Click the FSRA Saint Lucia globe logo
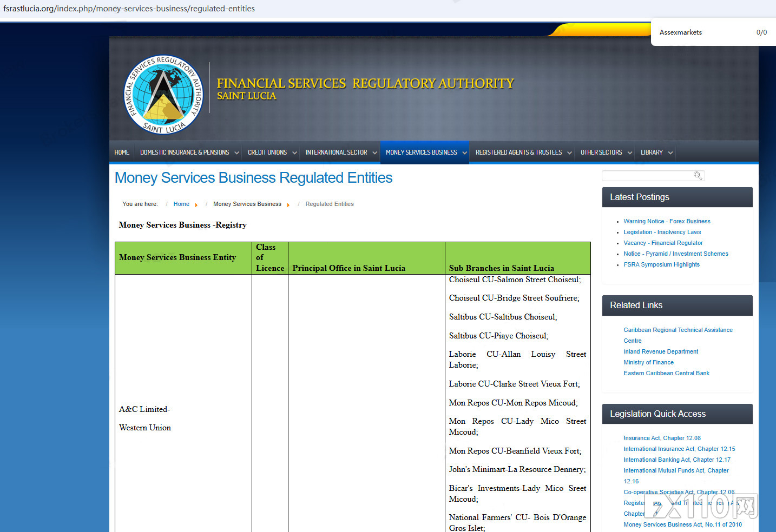This screenshot has width=776, height=532. coord(164,95)
